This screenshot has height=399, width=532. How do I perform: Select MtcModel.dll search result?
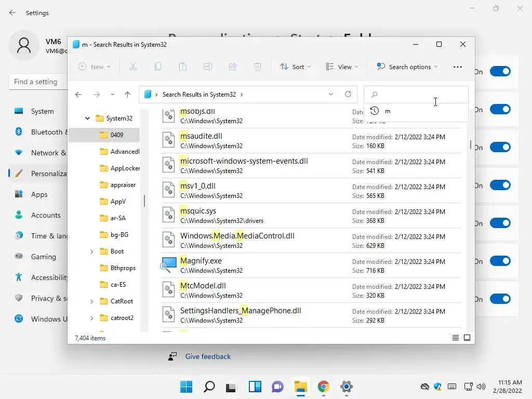point(311,290)
